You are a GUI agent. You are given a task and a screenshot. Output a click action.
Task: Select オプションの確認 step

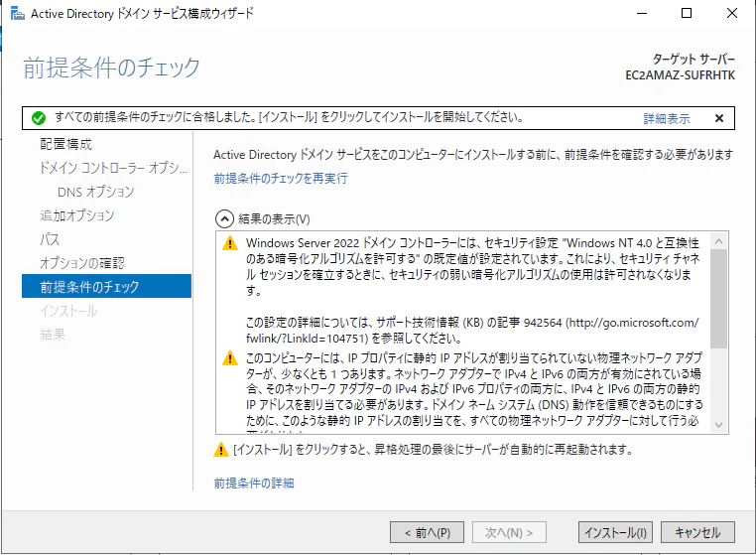click(x=82, y=263)
